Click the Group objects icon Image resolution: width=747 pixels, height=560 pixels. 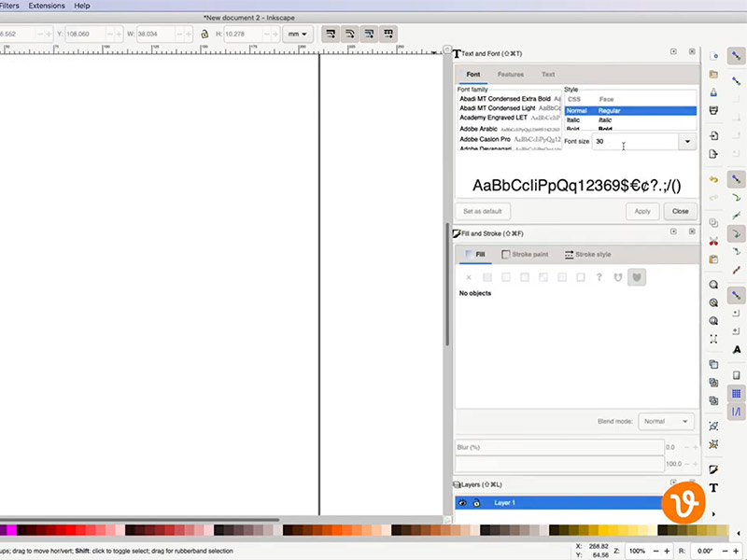[713, 427]
